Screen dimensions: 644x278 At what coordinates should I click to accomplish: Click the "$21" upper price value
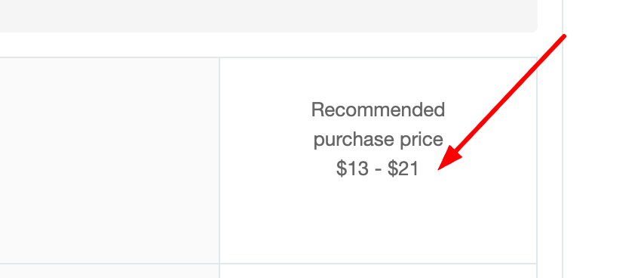(403, 168)
